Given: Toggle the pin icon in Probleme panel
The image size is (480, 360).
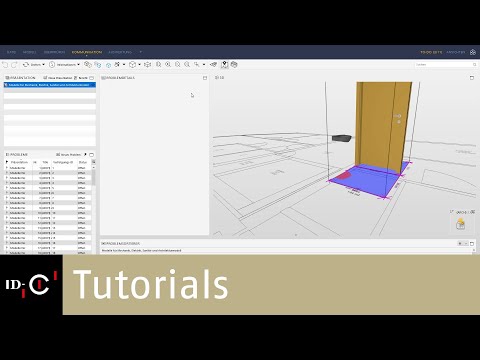Looking at the screenshot, I should [85, 155].
